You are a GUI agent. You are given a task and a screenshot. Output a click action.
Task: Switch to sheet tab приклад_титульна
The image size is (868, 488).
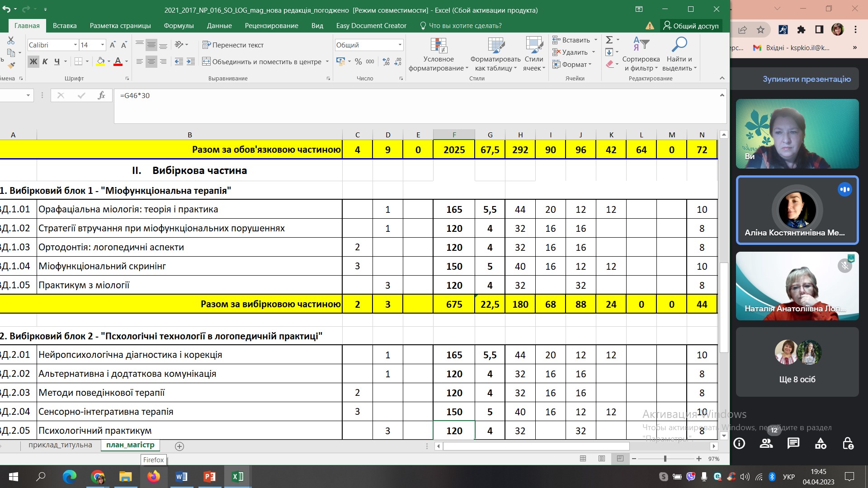[60, 445]
